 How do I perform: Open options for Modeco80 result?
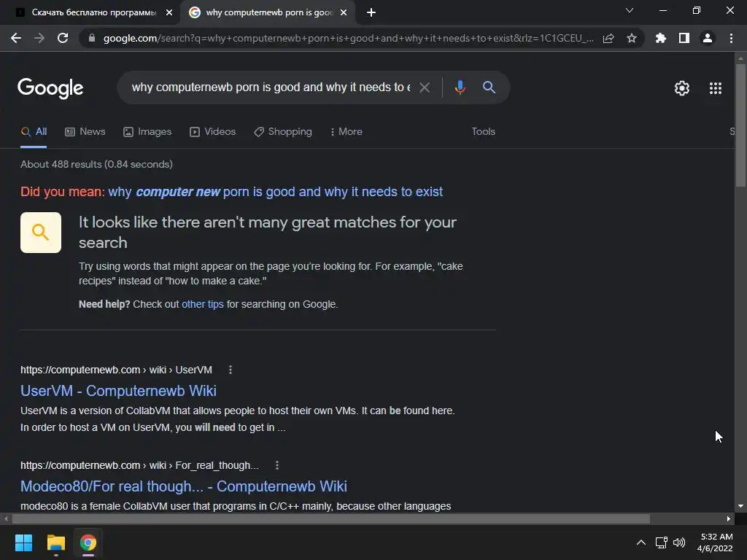click(277, 465)
